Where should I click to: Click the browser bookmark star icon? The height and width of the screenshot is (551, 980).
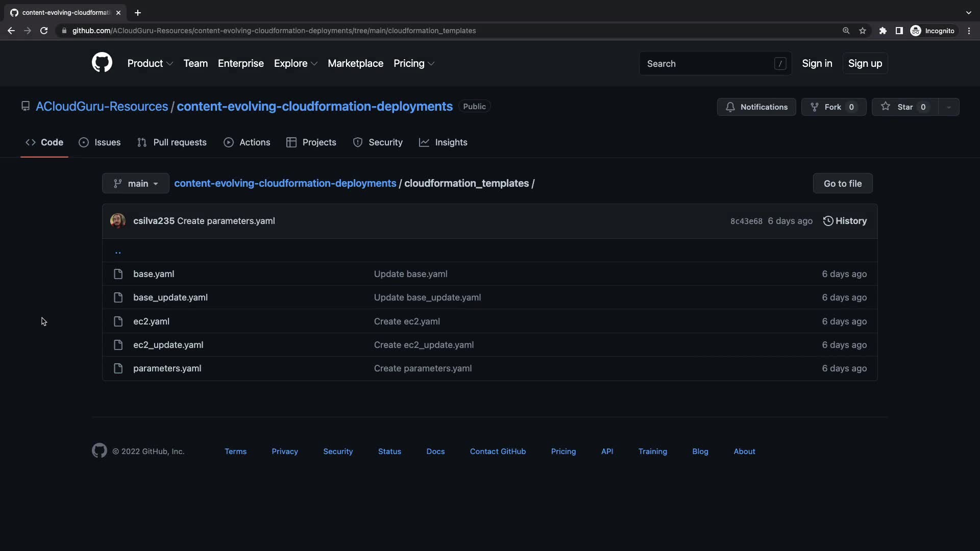(863, 31)
